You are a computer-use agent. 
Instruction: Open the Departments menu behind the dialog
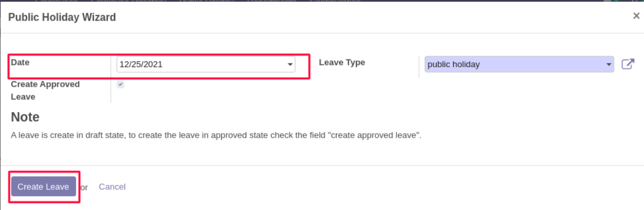click(271, 1)
